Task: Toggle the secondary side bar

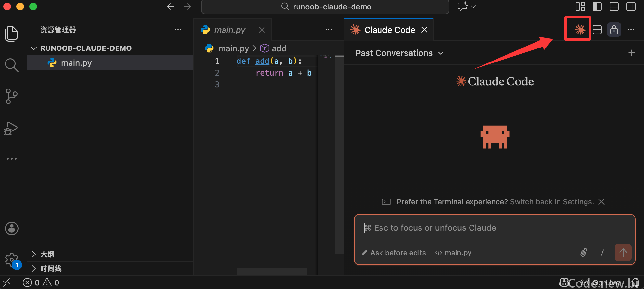Action: click(631, 7)
